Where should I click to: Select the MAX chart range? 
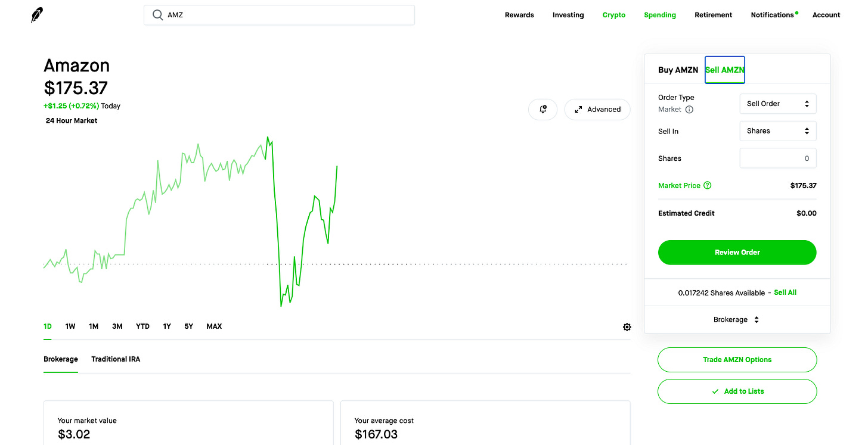(x=214, y=326)
